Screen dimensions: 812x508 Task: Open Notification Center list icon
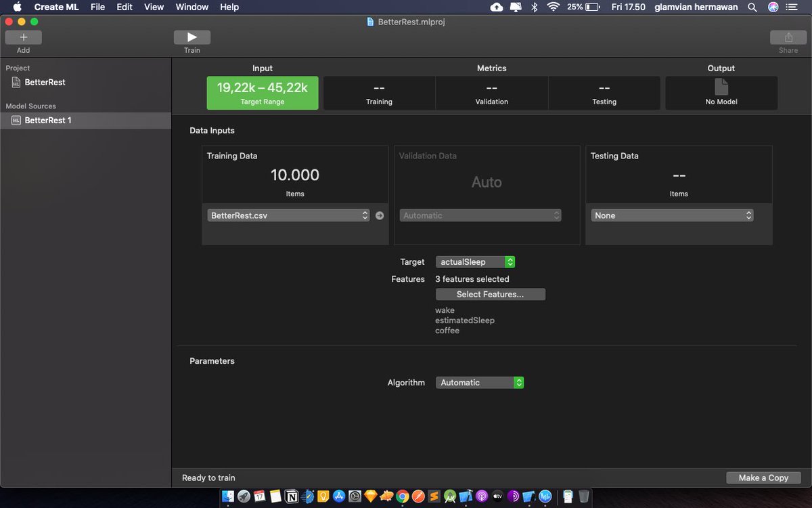(x=792, y=7)
